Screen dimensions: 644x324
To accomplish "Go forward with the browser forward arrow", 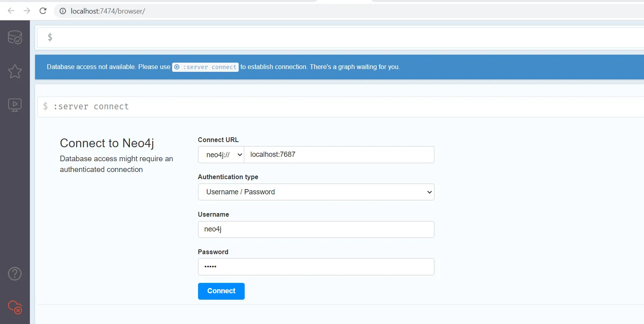I will 27,11.
